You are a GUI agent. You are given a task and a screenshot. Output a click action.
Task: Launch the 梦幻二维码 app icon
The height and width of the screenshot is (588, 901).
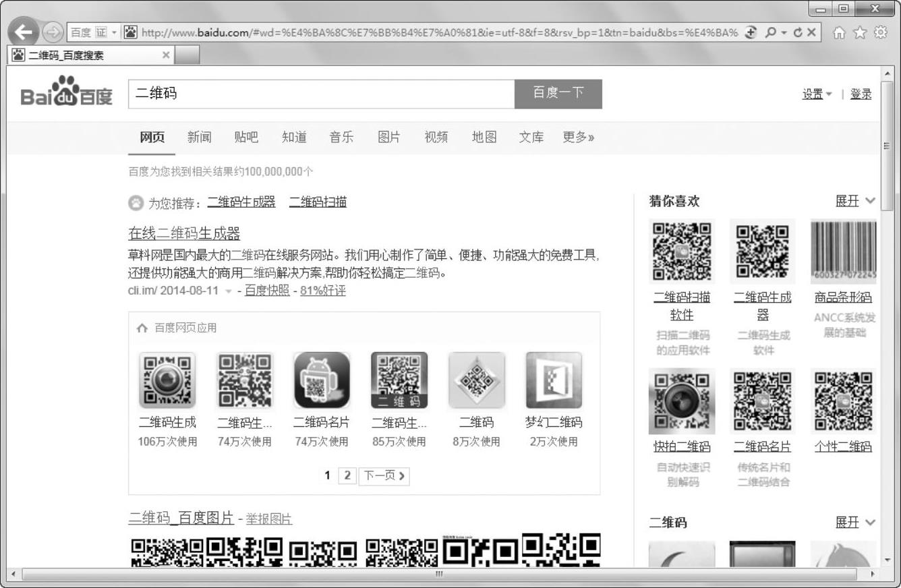pos(554,380)
